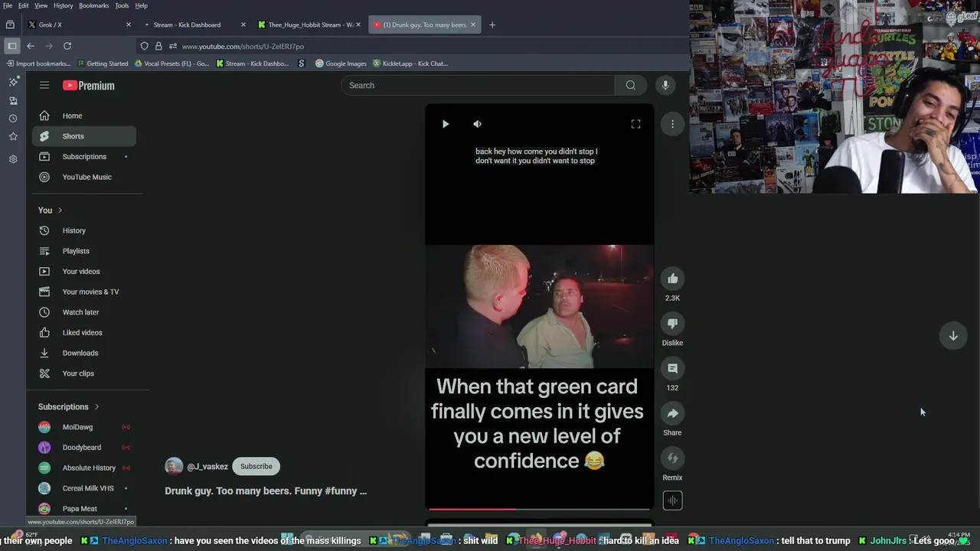Open the Shorts fullscreen view
Screen dimensions: 980x551
pos(635,124)
